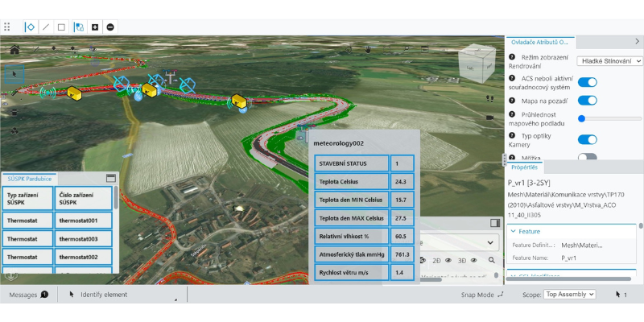Toggle ACS active coordinate system switch
Viewport: 644px width, 322px height.
coord(588,82)
